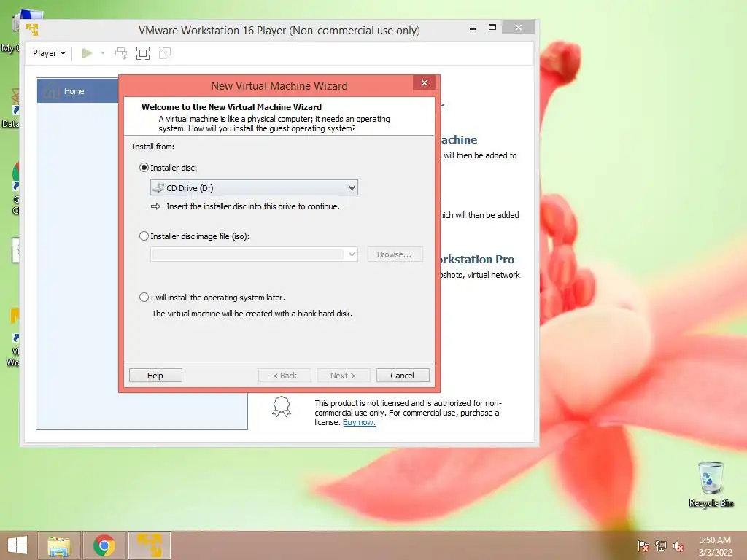The height and width of the screenshot is (560, 747).
Task: Expand the ISO image path combo arrow
Action: [352, 254]
